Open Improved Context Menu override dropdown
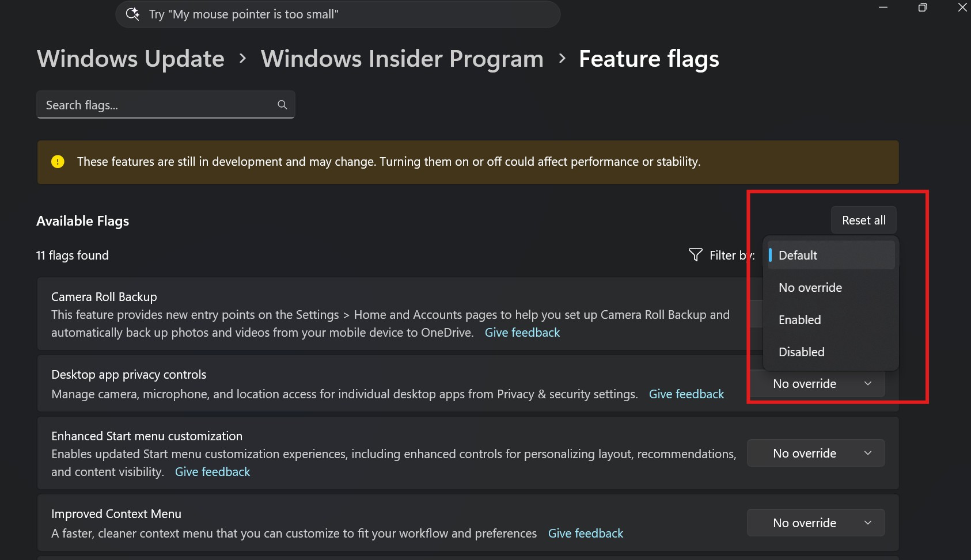Image resolution: width=971 pixels, height=560 pixels. [x=816, y=523]
